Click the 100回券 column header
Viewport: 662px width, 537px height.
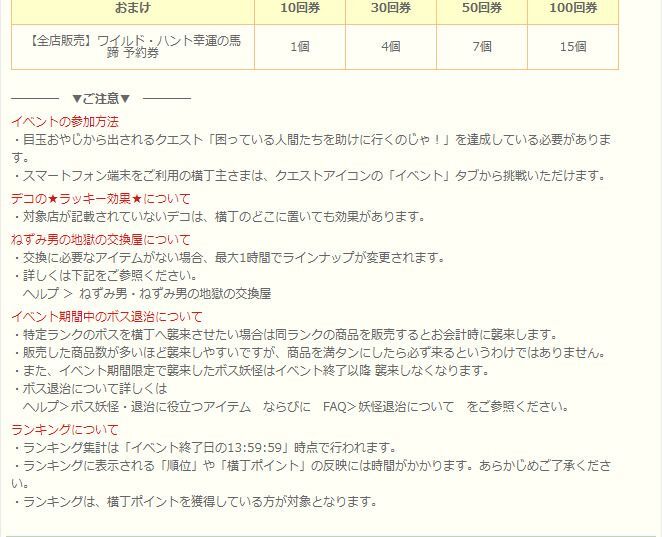click(573, 8)
